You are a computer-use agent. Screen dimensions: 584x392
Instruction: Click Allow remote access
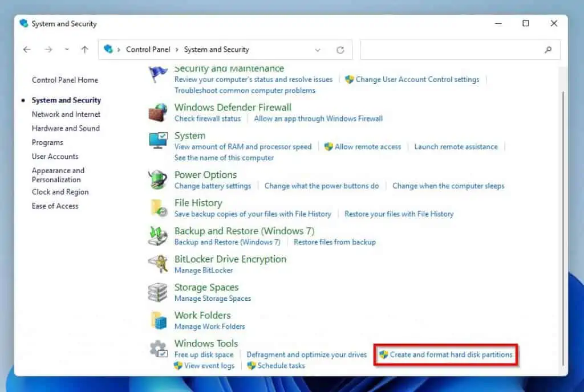(x=368, y=147)
